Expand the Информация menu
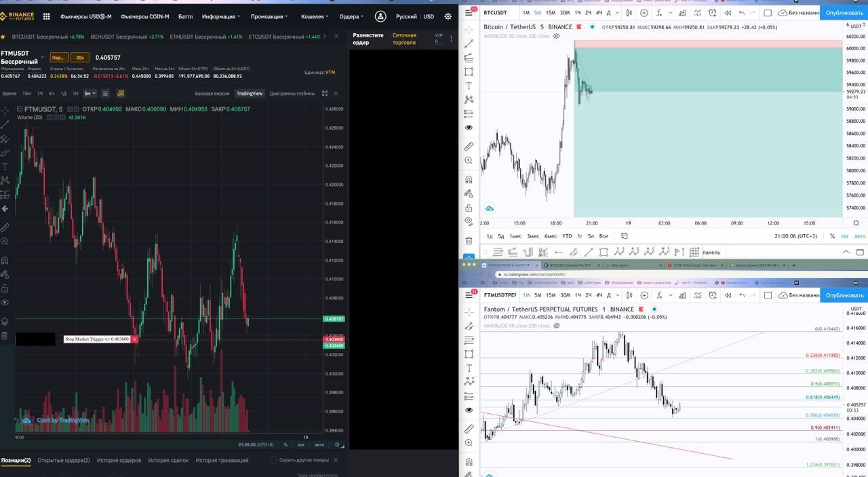The height and width of the screenshot is (477, 868). (x=221, y=16)
